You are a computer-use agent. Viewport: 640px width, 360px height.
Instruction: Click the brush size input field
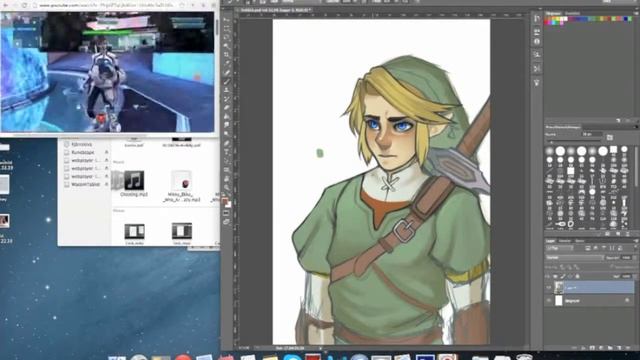[592, 134]
